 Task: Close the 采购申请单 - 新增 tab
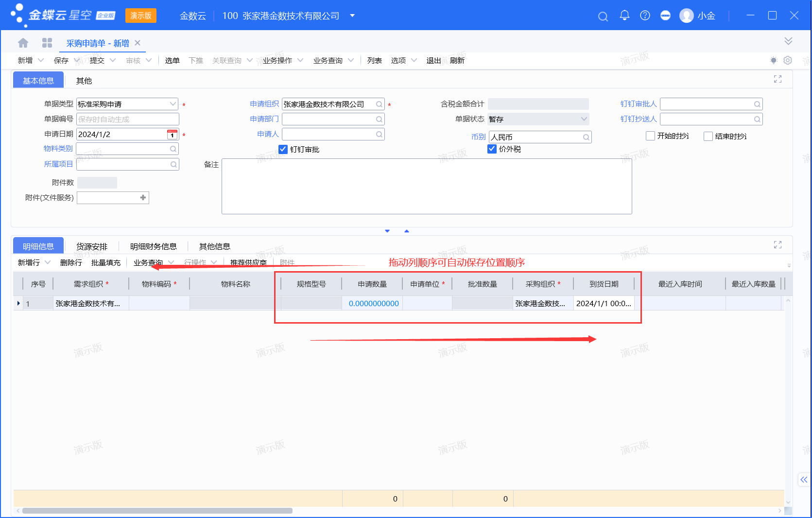[138, 43]
